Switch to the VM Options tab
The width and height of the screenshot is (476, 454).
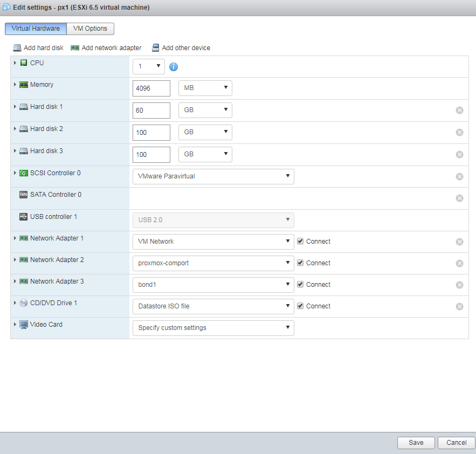[90, 29]
